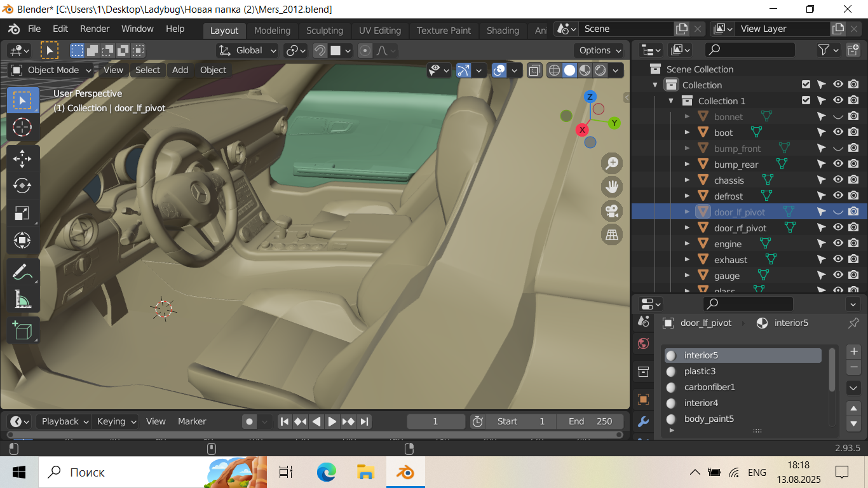868x488 pixels.
Task: Expand the engine tree item
Action: coord(687,243)
